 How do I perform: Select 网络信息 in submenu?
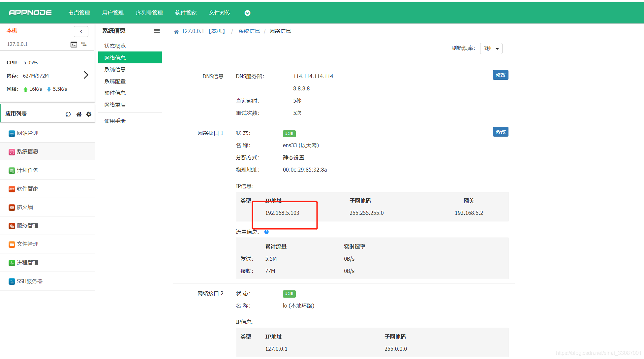tap(130, 57)
